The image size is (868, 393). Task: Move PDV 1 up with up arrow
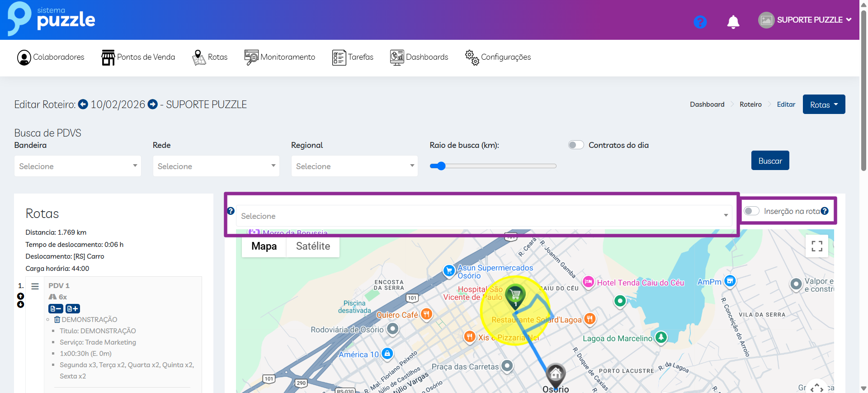point(20,296)
